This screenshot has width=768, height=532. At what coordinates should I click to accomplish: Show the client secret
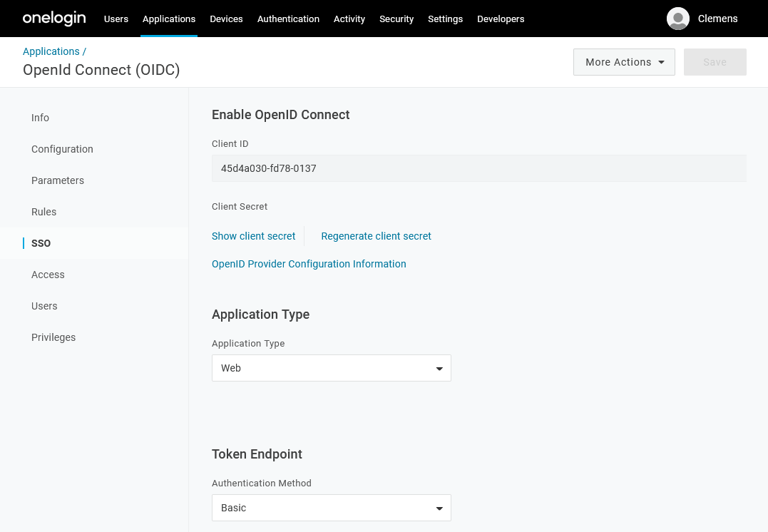[x=253, y=236]
